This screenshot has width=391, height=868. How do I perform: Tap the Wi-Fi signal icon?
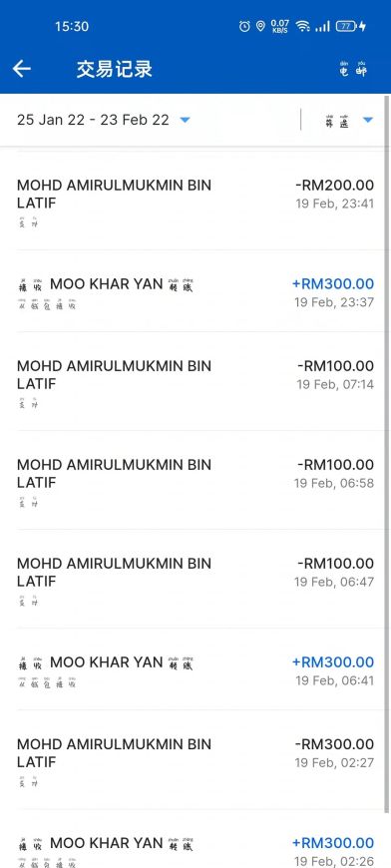pos(302,26)
